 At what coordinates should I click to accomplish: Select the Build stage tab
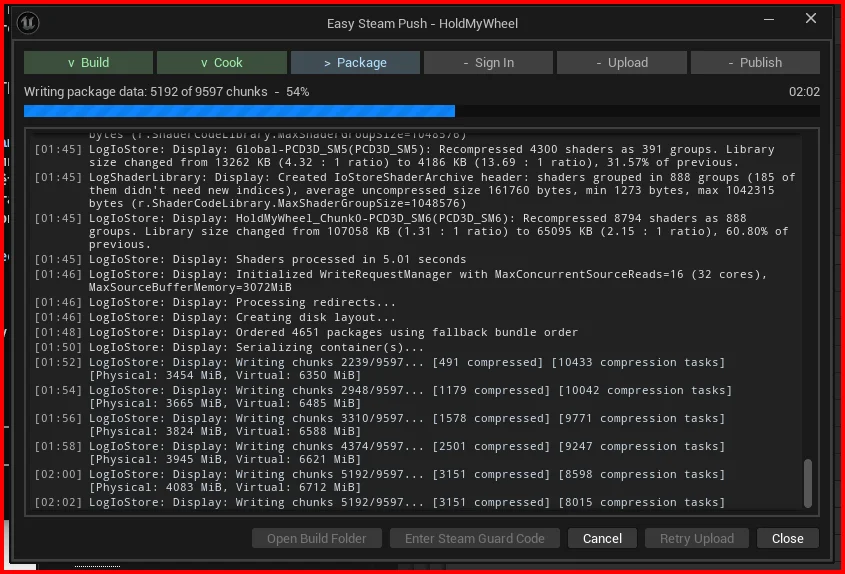coord(88,63)
